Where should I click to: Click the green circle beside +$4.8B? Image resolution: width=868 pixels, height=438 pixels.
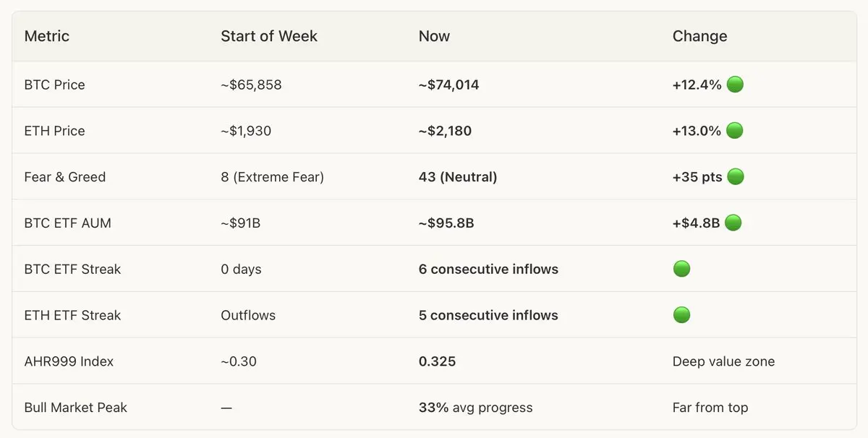[x=733, y=223]
